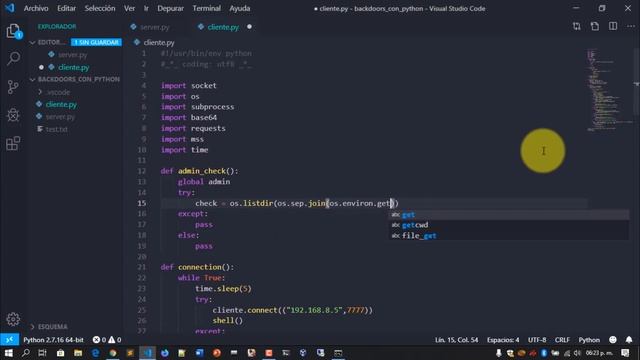This screenshot has height=360, width=640.
Task: Open the Manage gear icon
Action: click(x=13, y=319)
